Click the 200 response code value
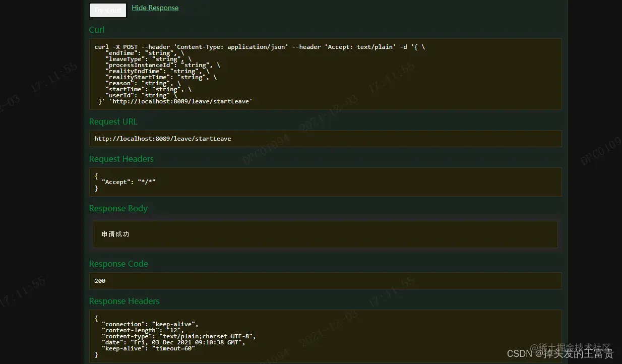The image size is (622, 364). (100, 281)
